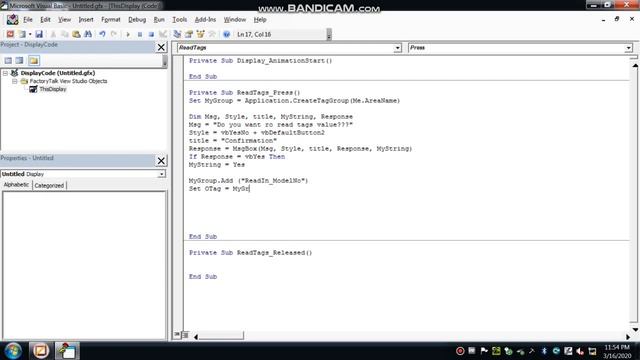The width and height of the screenshot is (640, 360).
Task: Open the Window menu
Action: [x=235, y=20]
